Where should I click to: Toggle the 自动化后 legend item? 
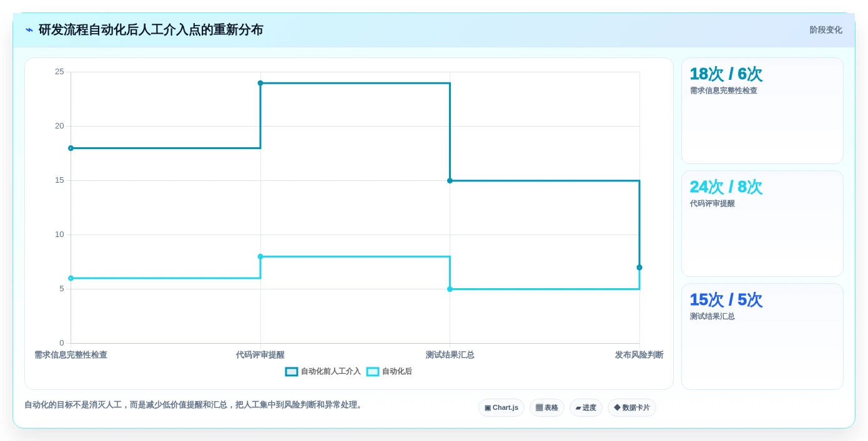coord(389,372)
